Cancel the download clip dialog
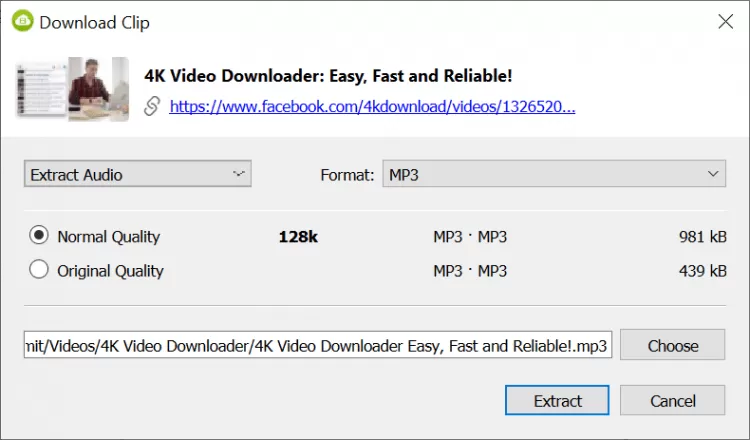Image resolution: width=750 pixels, height=440 pixels. click(x=672, y=401)
